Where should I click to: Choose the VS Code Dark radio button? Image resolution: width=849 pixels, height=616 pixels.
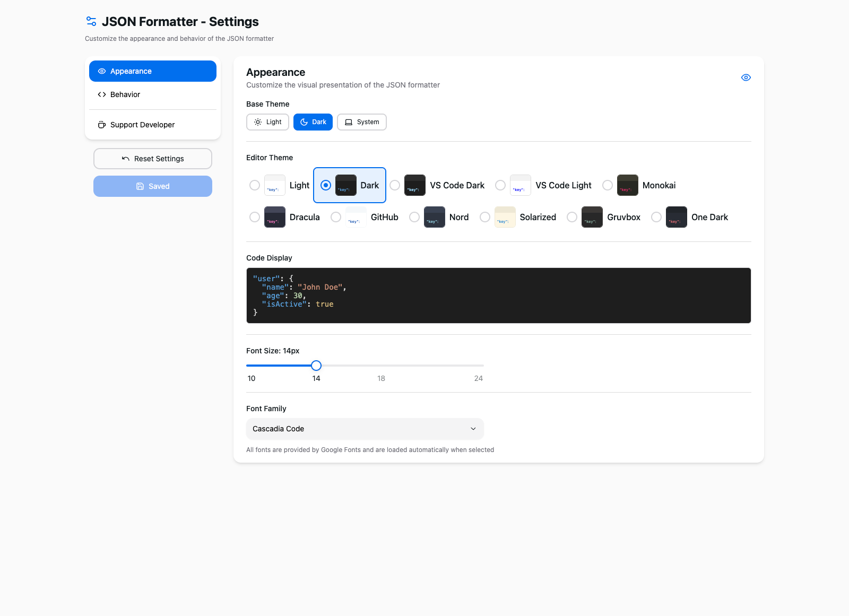click(395, 185)
